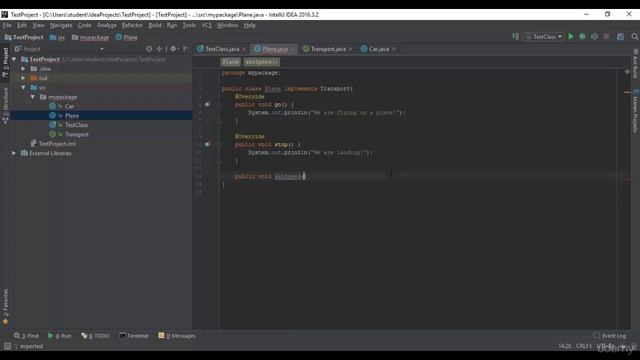Screen dimensions: 640x360
Task: Fold the go() method in gutter
Action: tap(219, 104)
